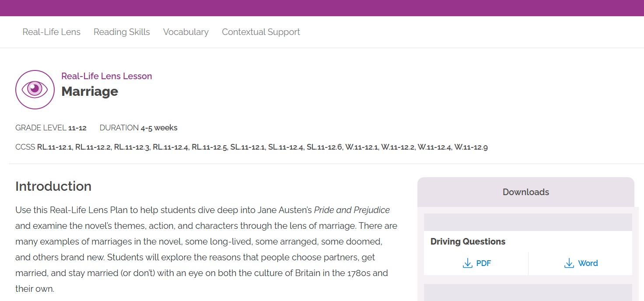
Task: Click the Grade Level 11-12 text
Action: 51,128
